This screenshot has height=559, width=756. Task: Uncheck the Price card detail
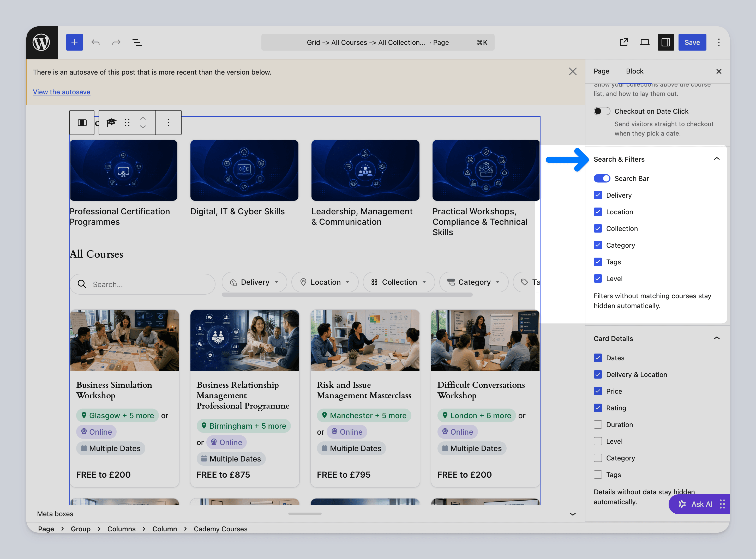(598, 391)
